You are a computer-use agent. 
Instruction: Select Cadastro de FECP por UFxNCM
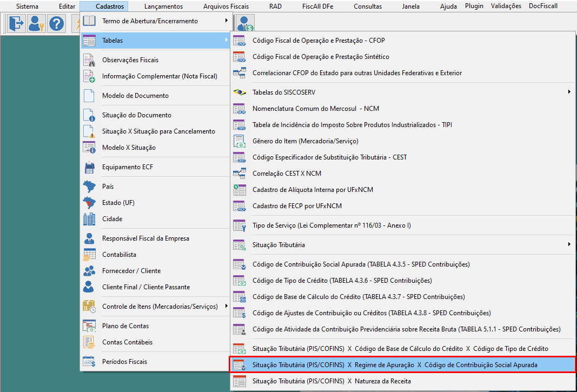[402, 206]
